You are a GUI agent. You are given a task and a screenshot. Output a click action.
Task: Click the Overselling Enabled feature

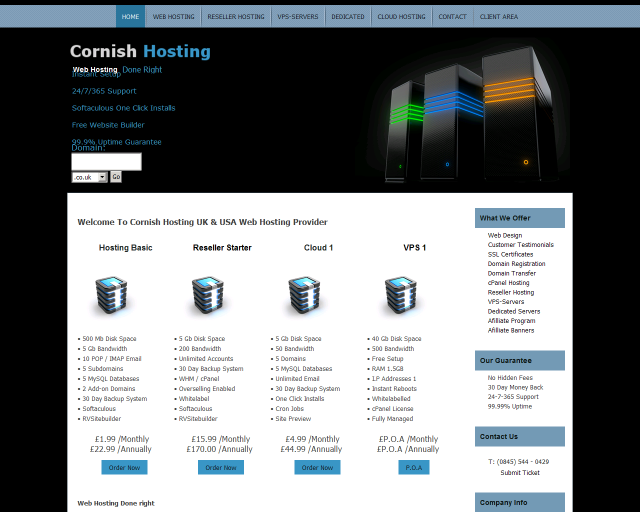tap(207, 389)
